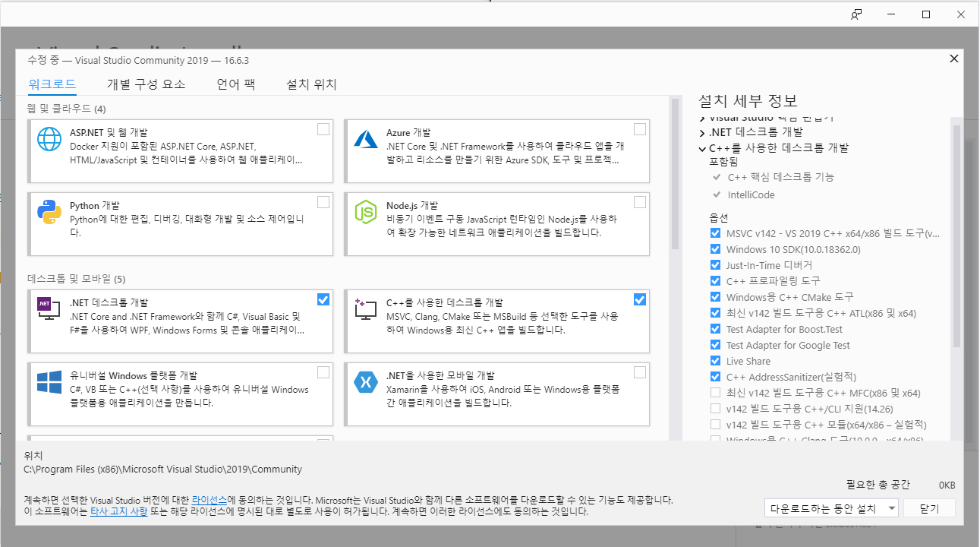Viewport: 980px width, 547px height.
Task: Uncheck C++를 사용한 데스크톱 개발 workload
Action: [x=640, y=299]
